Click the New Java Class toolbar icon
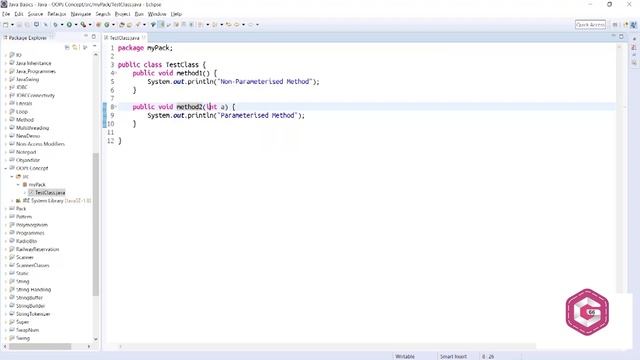The width and height of the screenshot is (640, 360). [107, 25]
